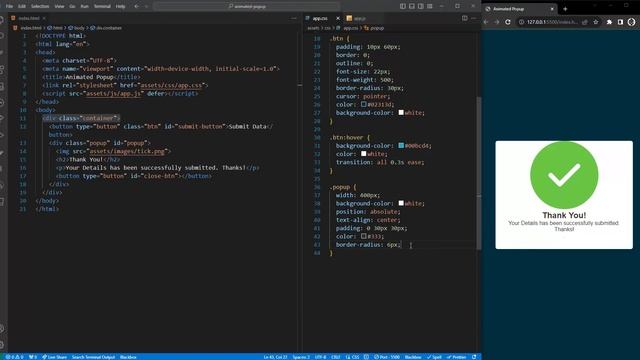Open the File menu in VS Code

(9, 7)
